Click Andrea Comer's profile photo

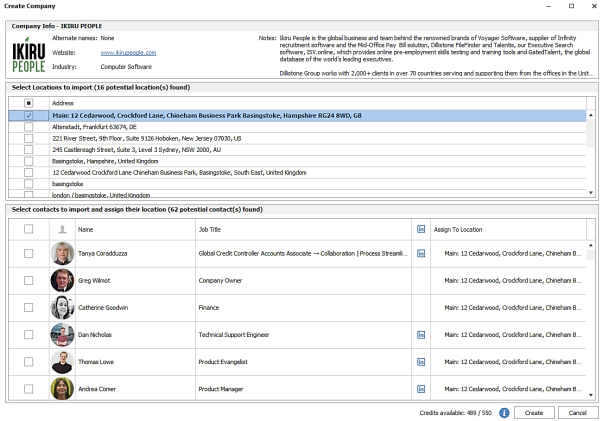click(x=62, y=389)
